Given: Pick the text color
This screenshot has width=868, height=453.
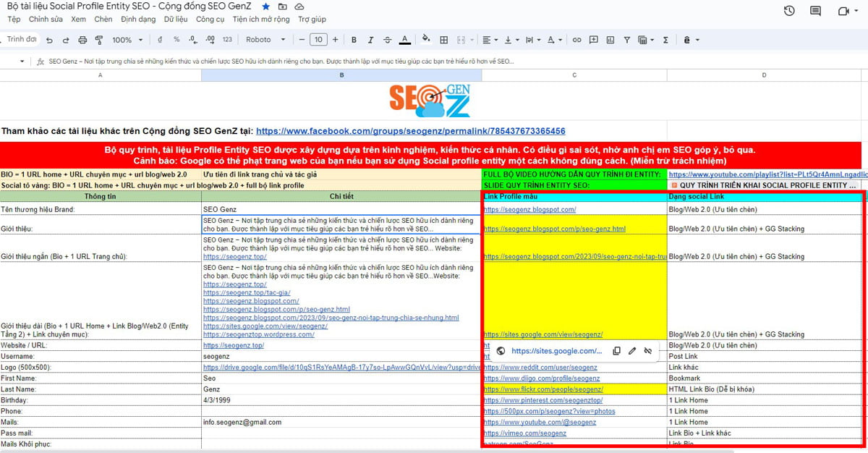Looking at the screenshot, I should (x=405, y=40).
